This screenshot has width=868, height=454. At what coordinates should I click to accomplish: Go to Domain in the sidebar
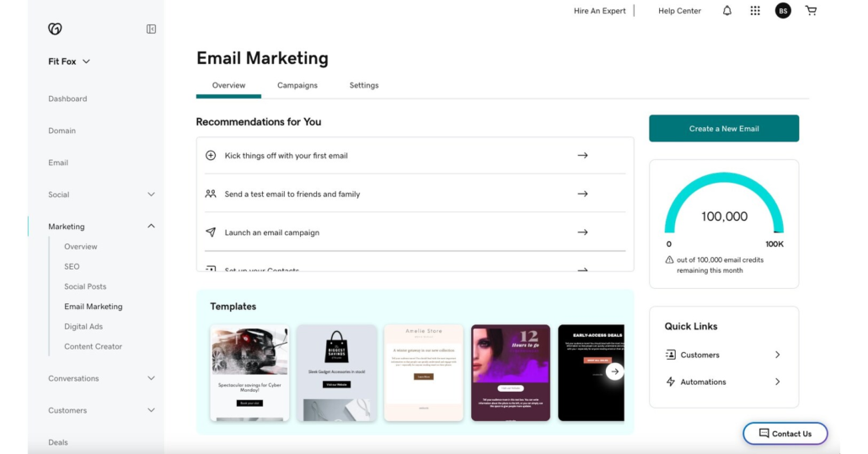[x=62, y=131]
